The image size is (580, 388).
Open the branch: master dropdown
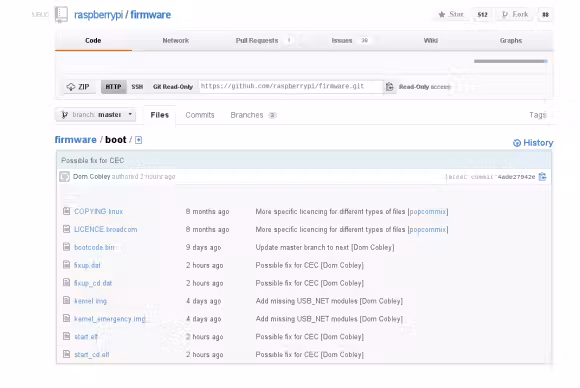pos(96,115)
